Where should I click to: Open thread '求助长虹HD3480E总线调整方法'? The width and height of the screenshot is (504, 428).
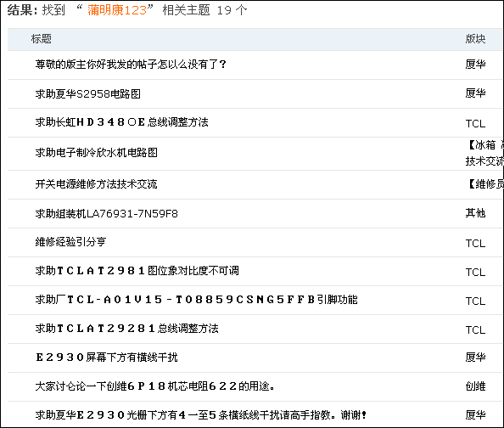[x=122, y=122]
